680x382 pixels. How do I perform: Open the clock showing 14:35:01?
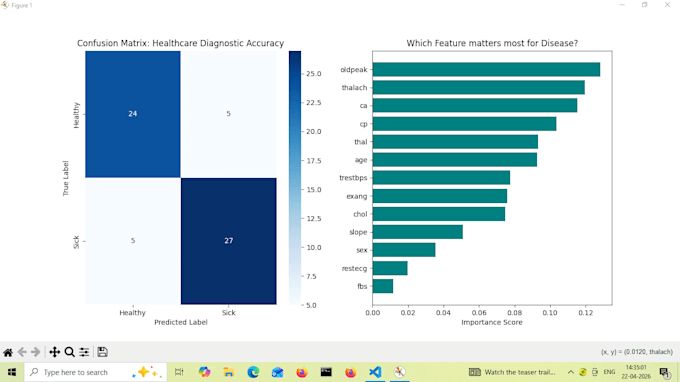tap(636, 372)
